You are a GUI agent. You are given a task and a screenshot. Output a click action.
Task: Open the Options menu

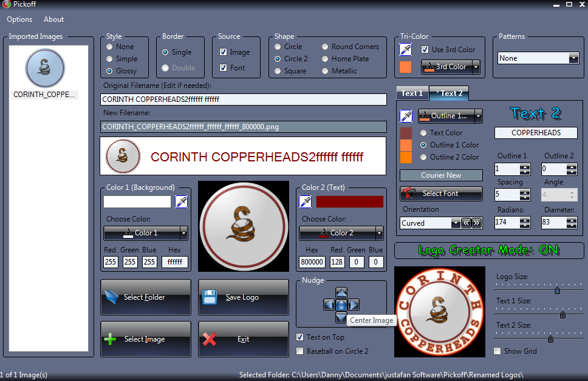19,19
